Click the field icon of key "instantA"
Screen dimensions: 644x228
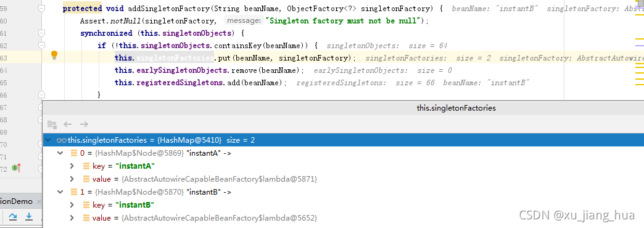click(86, 166)
